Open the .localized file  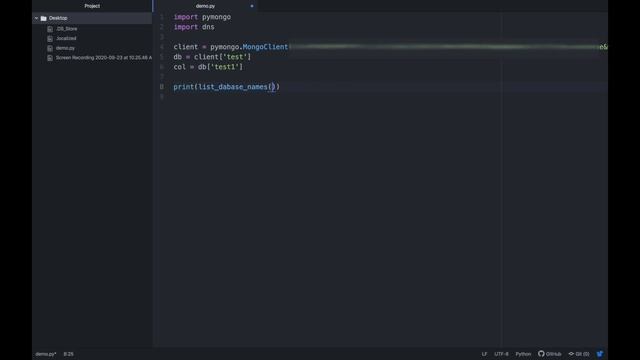[66, 38]
